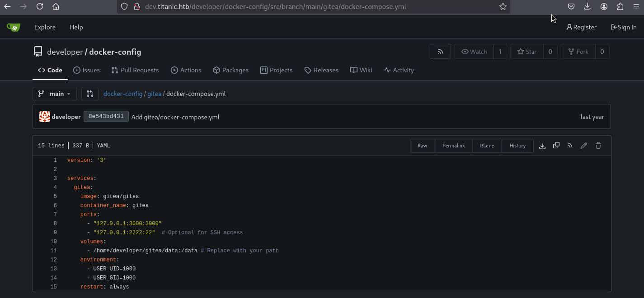Click the Register link
644x298 pixels.
(x=581, y=27)
